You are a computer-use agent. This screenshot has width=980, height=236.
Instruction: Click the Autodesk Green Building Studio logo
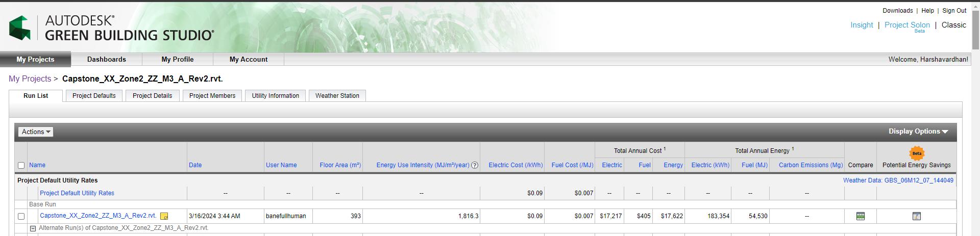tap(111, 28)
